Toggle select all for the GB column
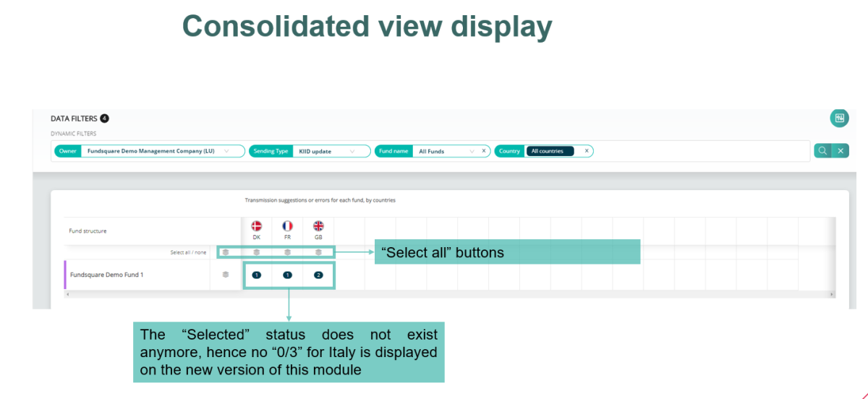This screenshot has width=868, height=399. (x=318, y=252)
